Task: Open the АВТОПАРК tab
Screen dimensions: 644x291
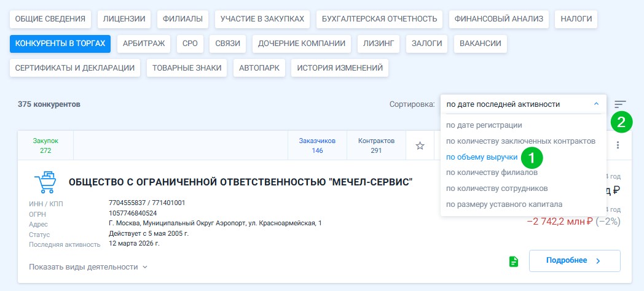Action: point(259,68)
